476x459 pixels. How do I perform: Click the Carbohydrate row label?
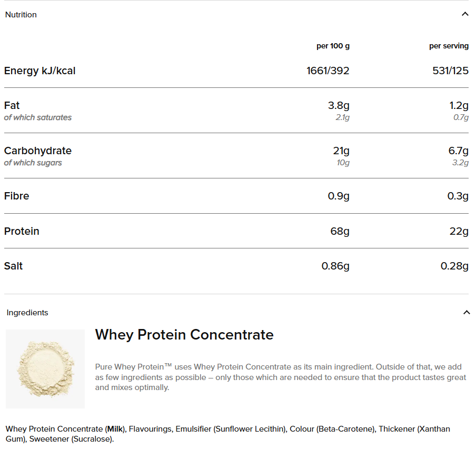click(x=38, y=151)
